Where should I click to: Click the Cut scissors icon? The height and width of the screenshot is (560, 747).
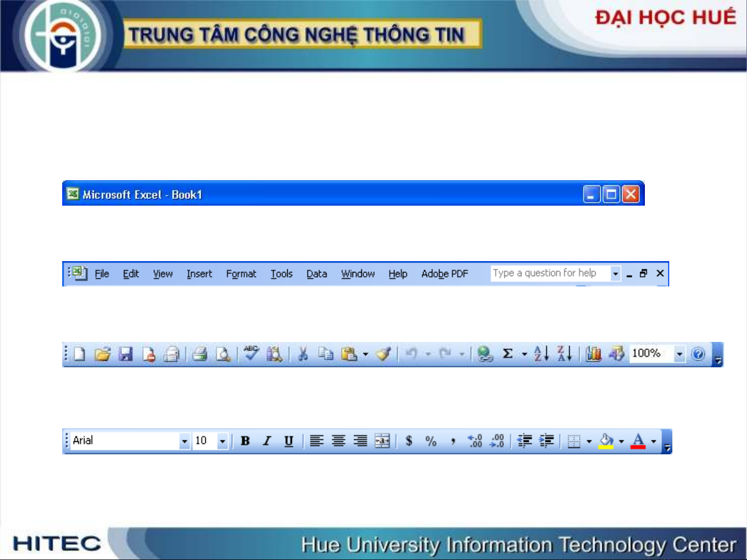point(303,354)
